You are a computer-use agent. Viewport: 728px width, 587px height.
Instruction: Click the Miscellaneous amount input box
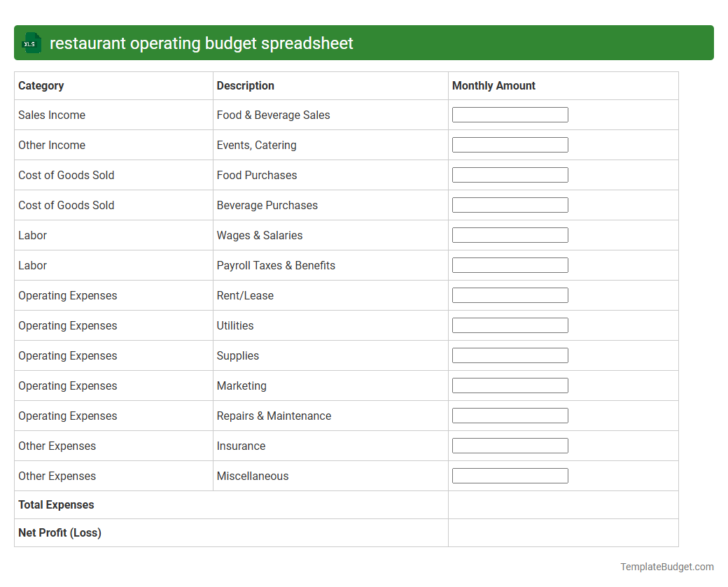510,475
